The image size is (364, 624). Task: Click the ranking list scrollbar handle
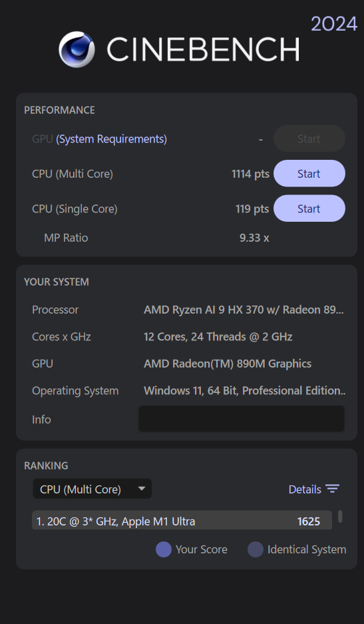pos(340,517)
